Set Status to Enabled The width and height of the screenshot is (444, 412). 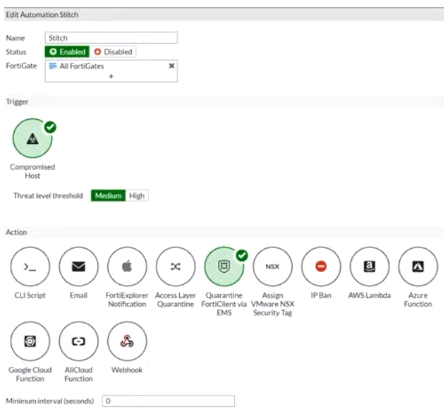pyautogui.click(x=67, y=52)
